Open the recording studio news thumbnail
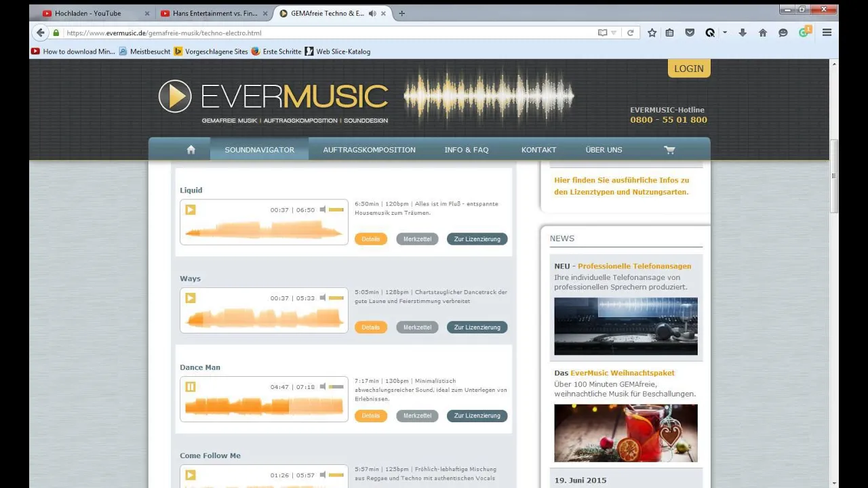This screenshot has height=488, width=868. [x=626, y=326]
